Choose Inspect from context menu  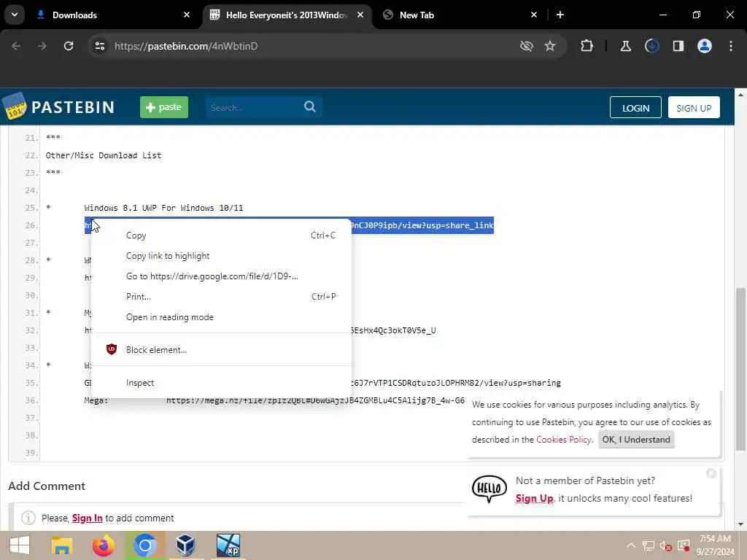(221, 382)
